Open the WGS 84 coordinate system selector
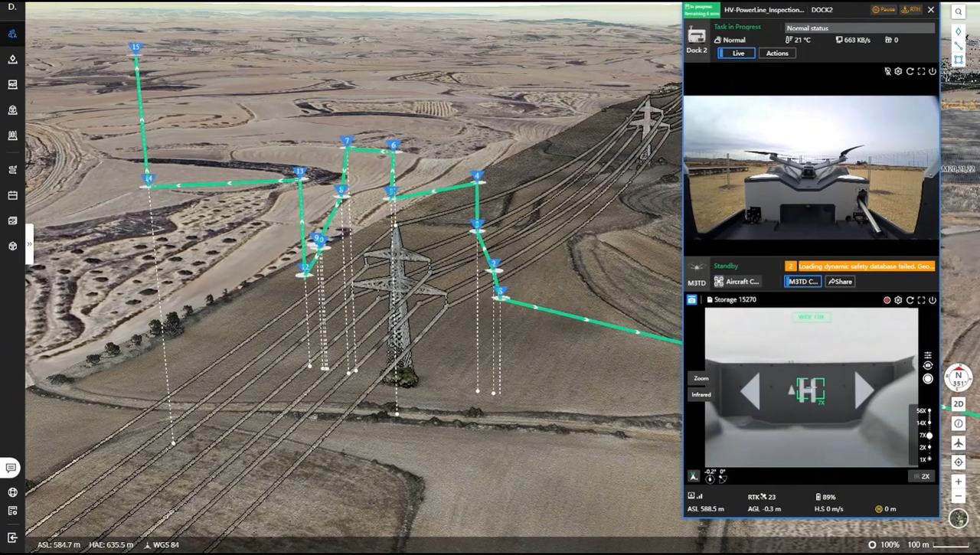The height and width of the screenshot is (555, 980). pos(162,545)
